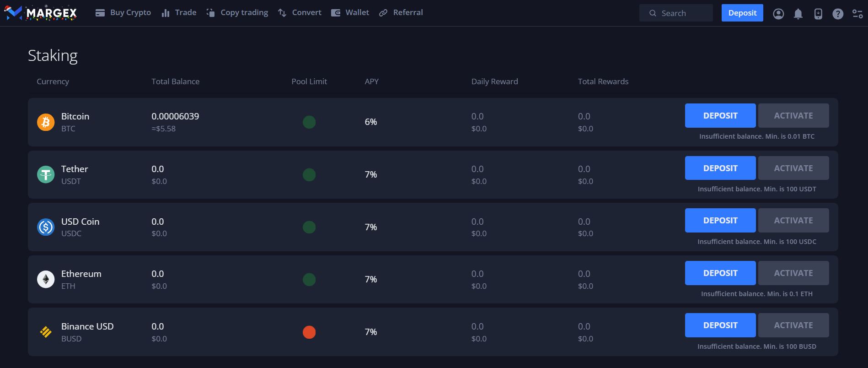Click the Bitcoin coin icon
868x368 pixels.
click(x=46, y=122)
